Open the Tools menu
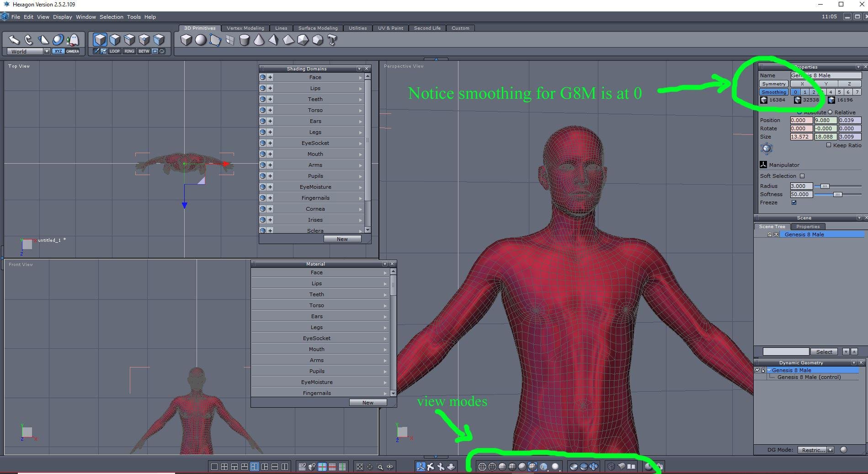The height and width of the screenshot is (474, 868). pos(134,17)
